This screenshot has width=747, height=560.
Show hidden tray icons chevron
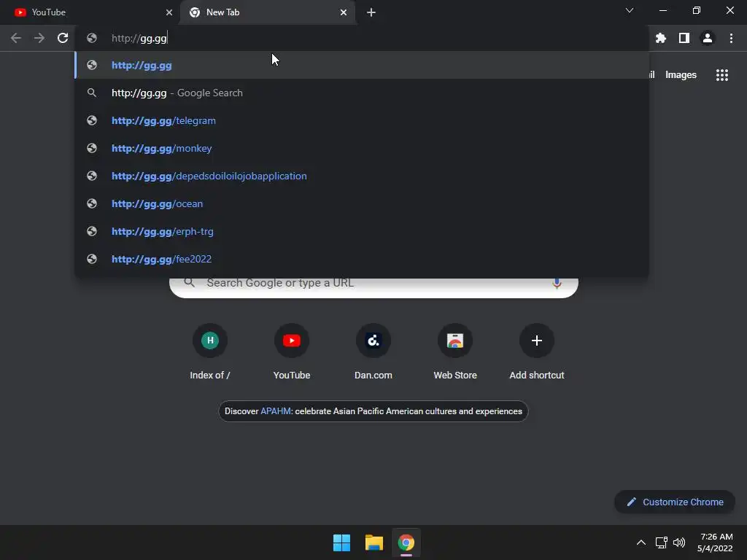[x=641, y=542]
